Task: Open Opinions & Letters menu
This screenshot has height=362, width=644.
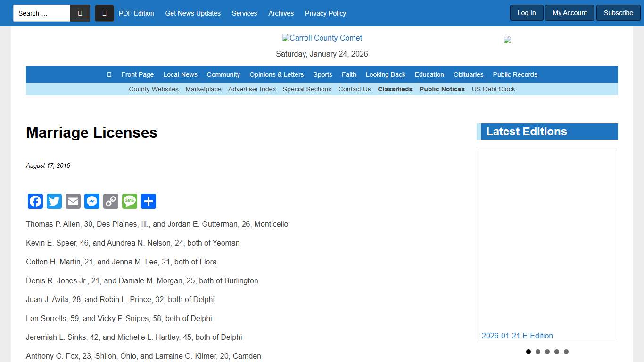Action: pos(276,74)
